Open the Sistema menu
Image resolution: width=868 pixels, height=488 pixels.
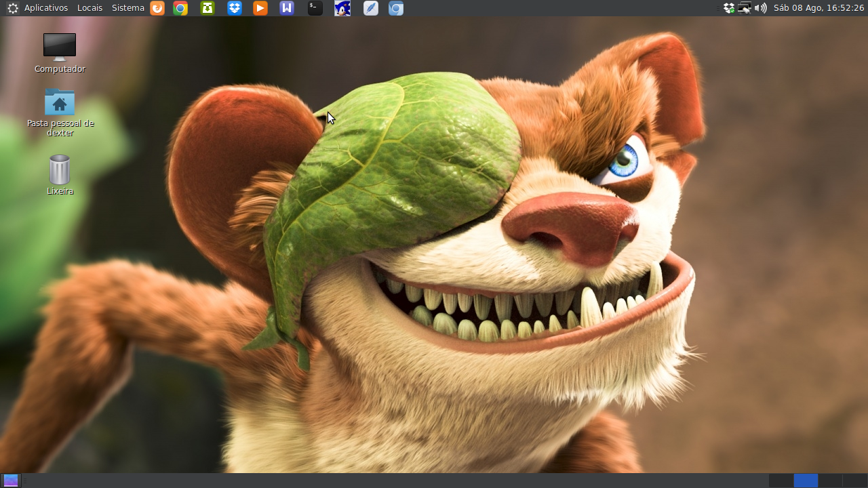point(128,8)
